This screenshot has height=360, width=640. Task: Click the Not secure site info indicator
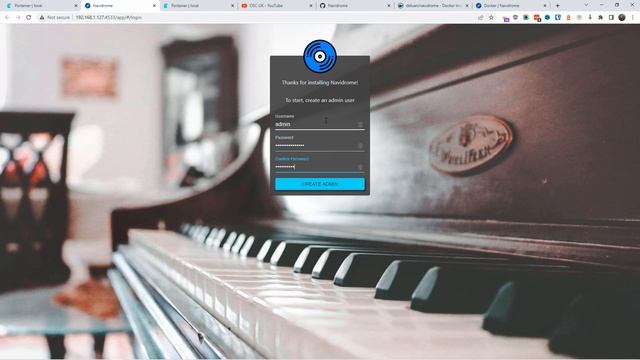point(55,18)
